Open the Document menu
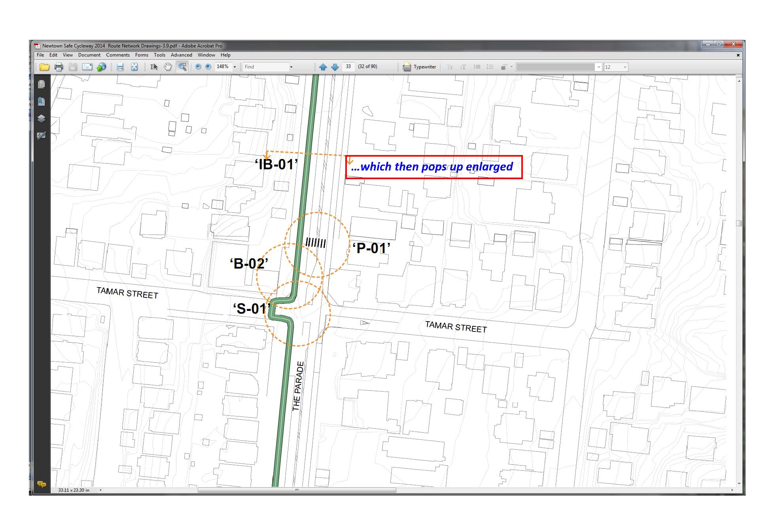 (89, 55)
